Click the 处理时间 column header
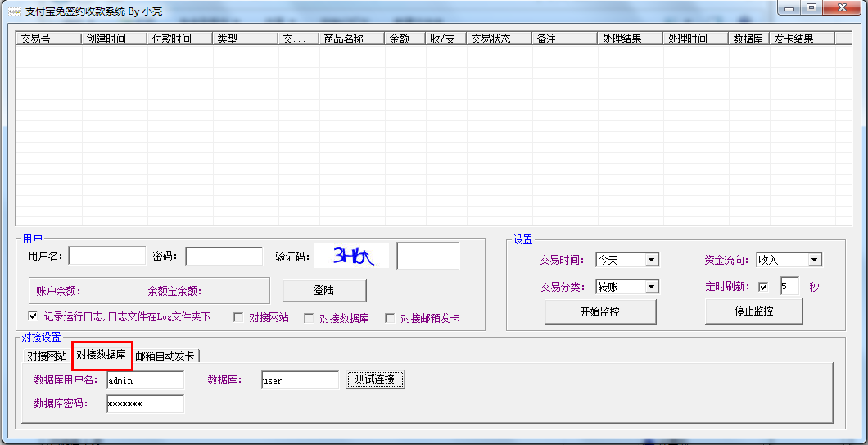 696,39
